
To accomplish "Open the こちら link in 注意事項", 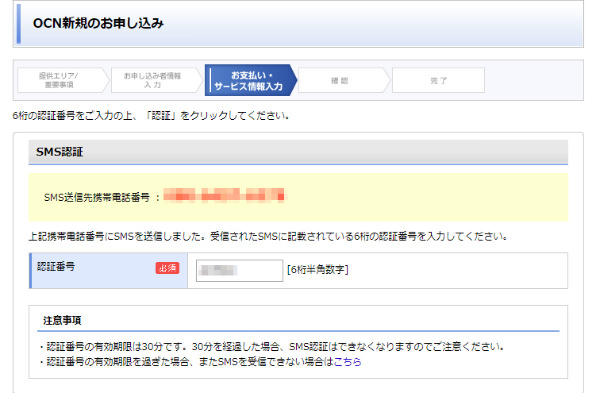I will tap(347, 362).
